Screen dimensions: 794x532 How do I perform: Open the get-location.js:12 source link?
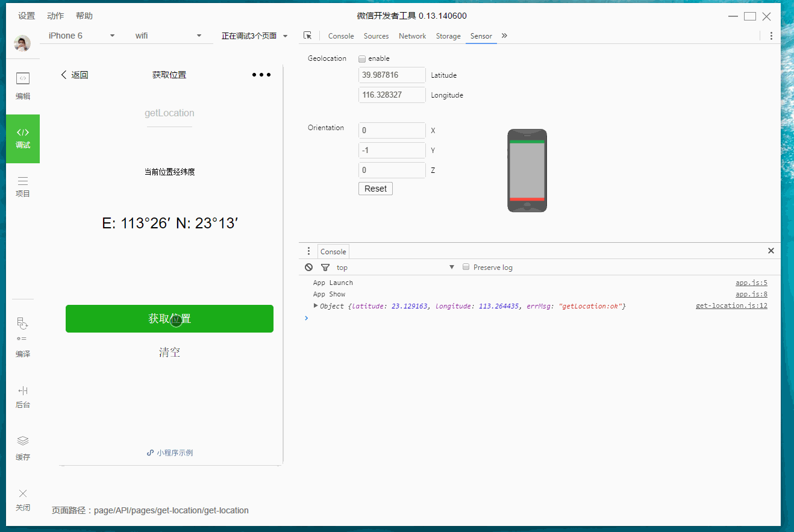(731, 305)
